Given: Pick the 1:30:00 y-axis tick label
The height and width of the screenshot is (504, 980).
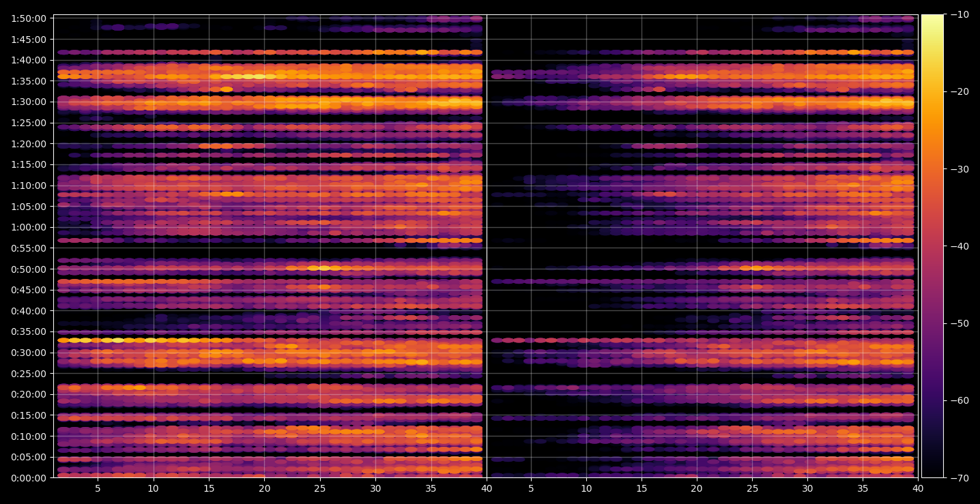Looking at the screenshot, I should pos(29,102).
